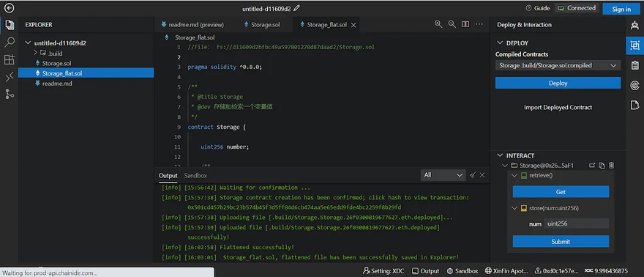Toggle split editor layout icon
This screenshot has width=644, height=277.
(465, 24)
